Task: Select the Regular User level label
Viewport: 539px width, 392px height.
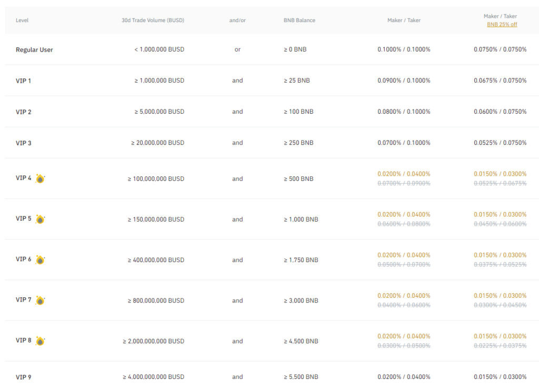Action: pos(34,49)
